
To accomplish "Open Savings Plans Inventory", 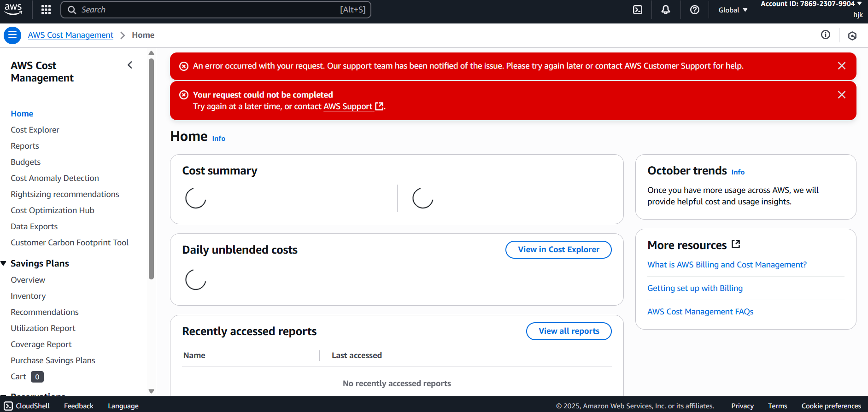I will 28,296.
